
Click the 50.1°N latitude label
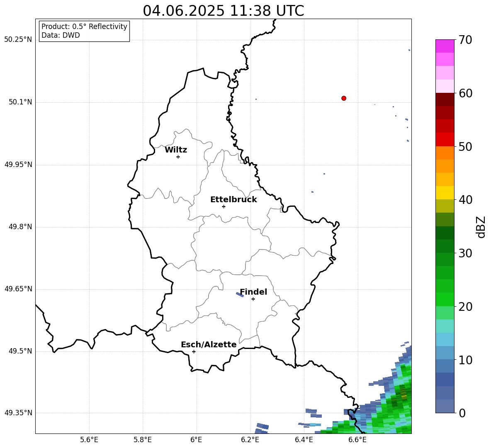(x=20, y=102)
